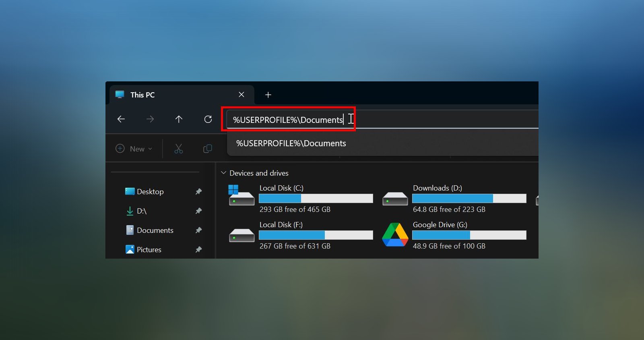Click the pin icon beside D:\
The image size is (644, 340).
click(x=198, y=211)
